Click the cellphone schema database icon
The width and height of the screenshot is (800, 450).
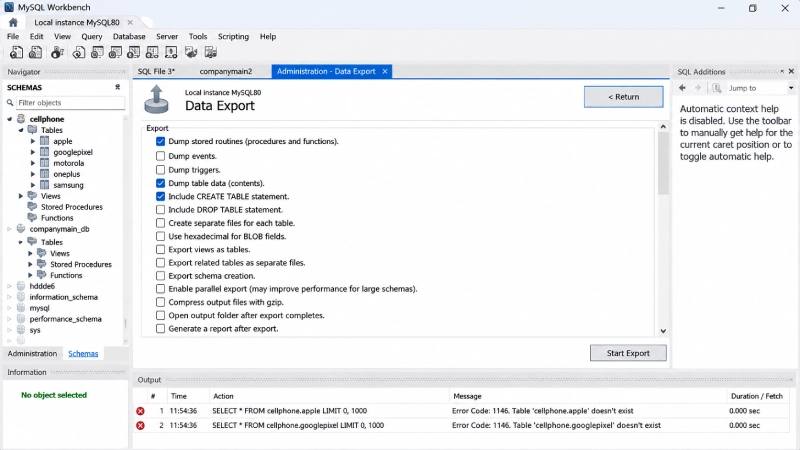tap(21, 119)
